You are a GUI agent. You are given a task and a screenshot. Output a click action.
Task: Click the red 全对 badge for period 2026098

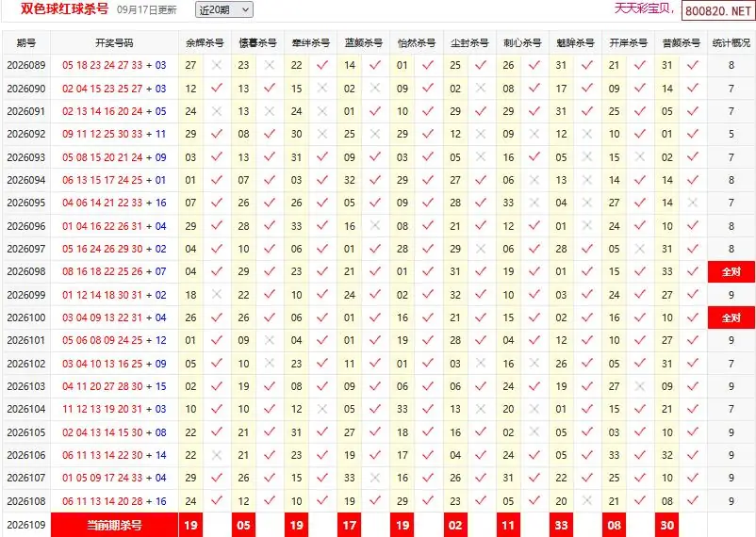click(731, 272)
